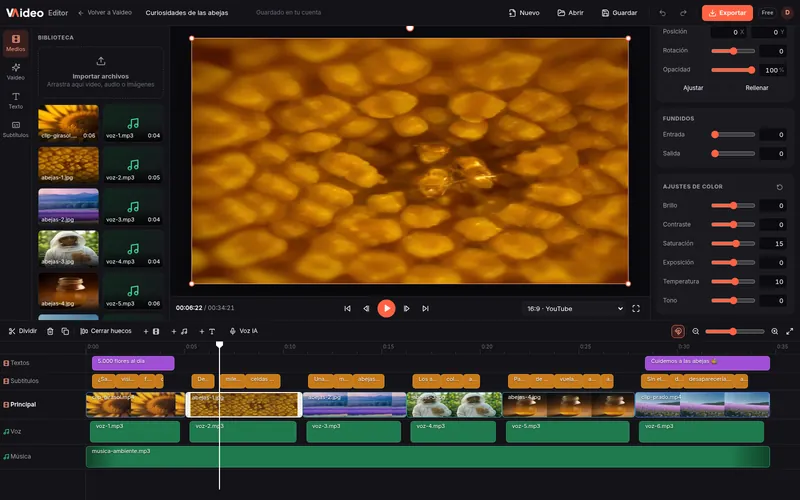Export the video with Exportar
Viewport: 800px width, 500px height.
tap(727, 13)
